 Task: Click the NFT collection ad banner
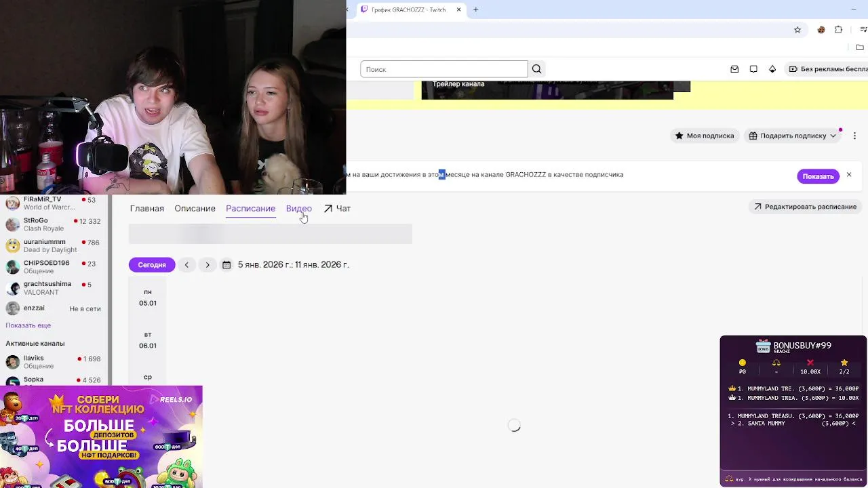[x=101, y=436]
